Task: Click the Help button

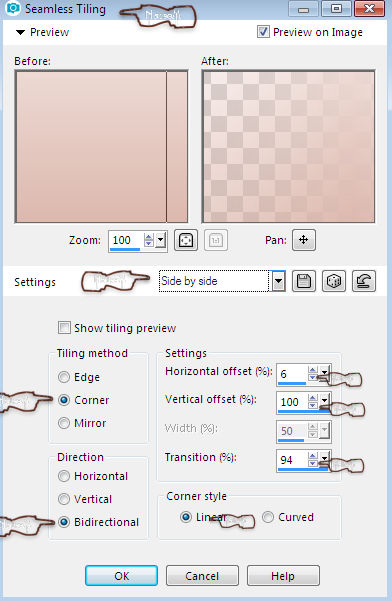Action: point(283,576)
